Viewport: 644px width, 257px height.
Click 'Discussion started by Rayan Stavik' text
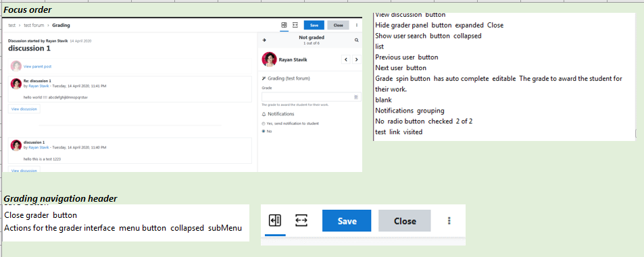click(39, 41)
